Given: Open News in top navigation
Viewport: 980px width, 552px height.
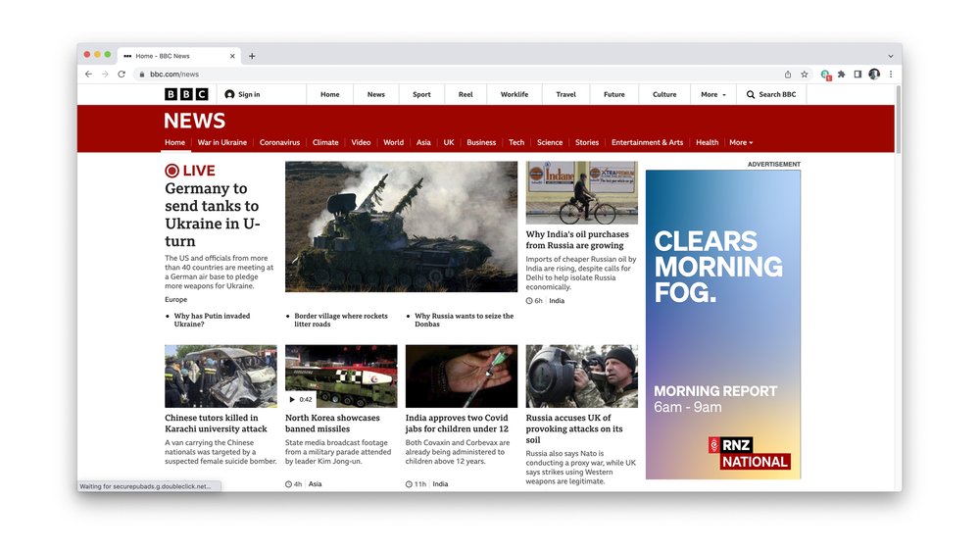Looking at the screenshot, I should coord(375,94).
